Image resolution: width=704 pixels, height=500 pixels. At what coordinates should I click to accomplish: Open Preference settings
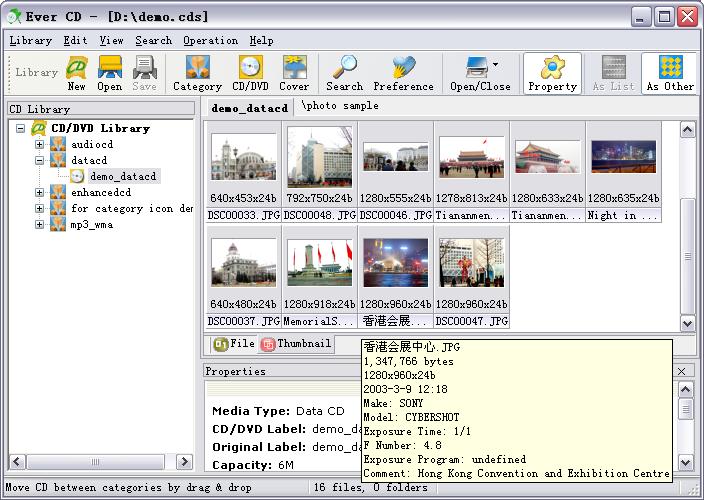point(404,74)
